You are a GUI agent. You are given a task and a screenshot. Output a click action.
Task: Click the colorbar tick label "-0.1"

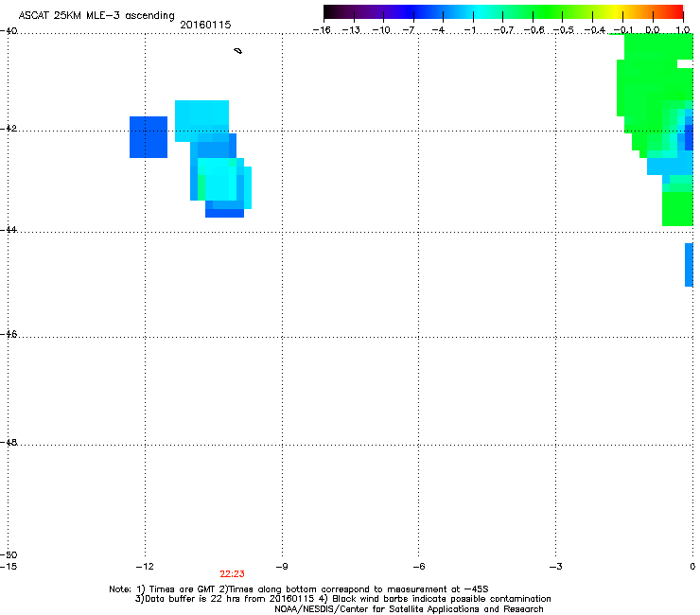click(x=623, y=30)
